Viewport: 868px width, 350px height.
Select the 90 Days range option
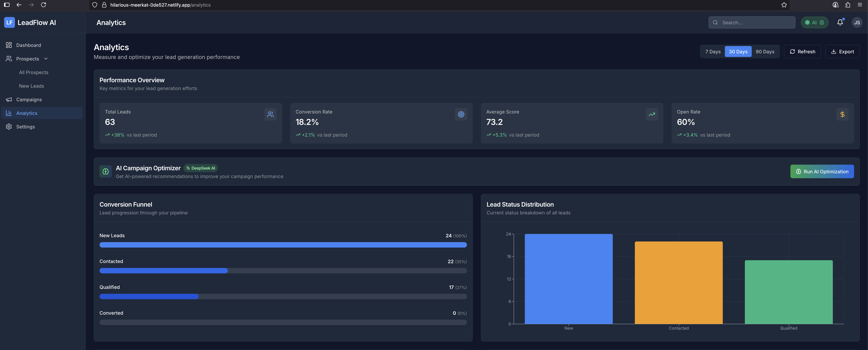(x=765, y=52)
